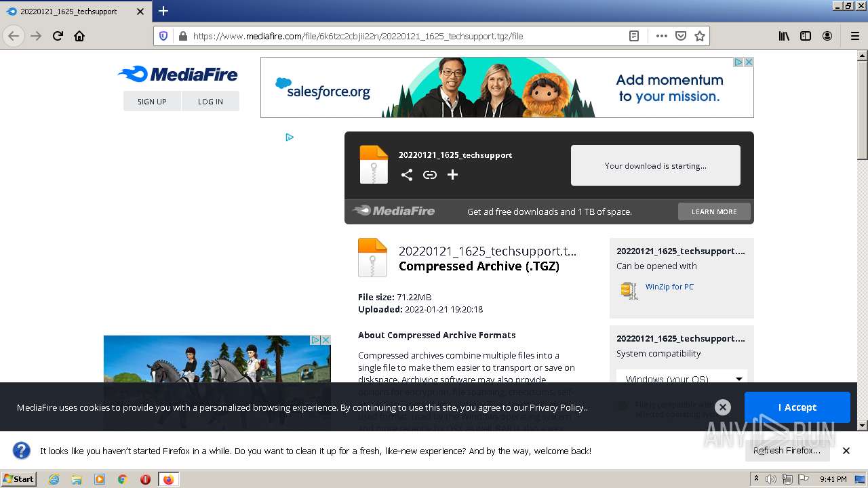Click Your download is starting button
The width and height of the screenshot is (868, 488).
(655, 165)
